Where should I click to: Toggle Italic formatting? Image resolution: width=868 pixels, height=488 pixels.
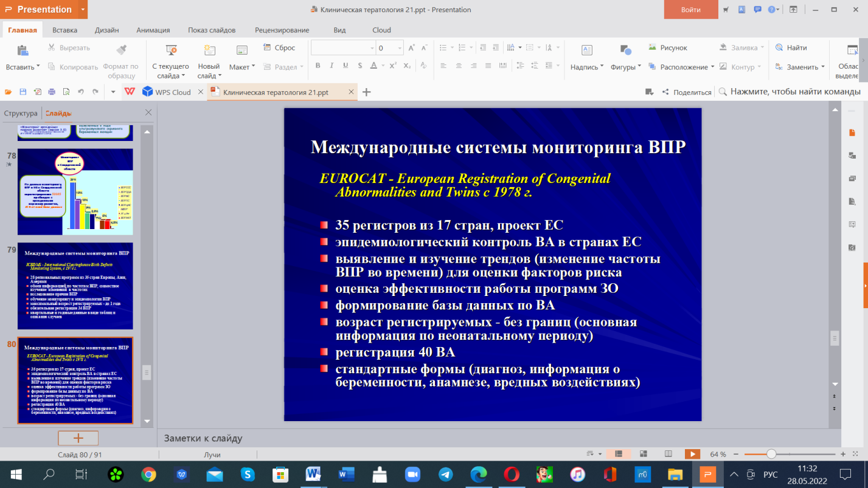pyautogui.click(x=332, y=66)
